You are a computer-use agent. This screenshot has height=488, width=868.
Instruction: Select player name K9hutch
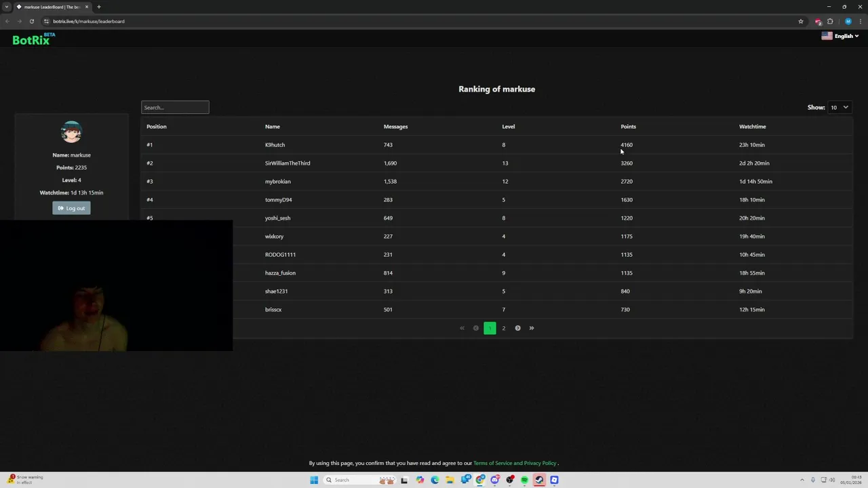[x=275, y=144]
